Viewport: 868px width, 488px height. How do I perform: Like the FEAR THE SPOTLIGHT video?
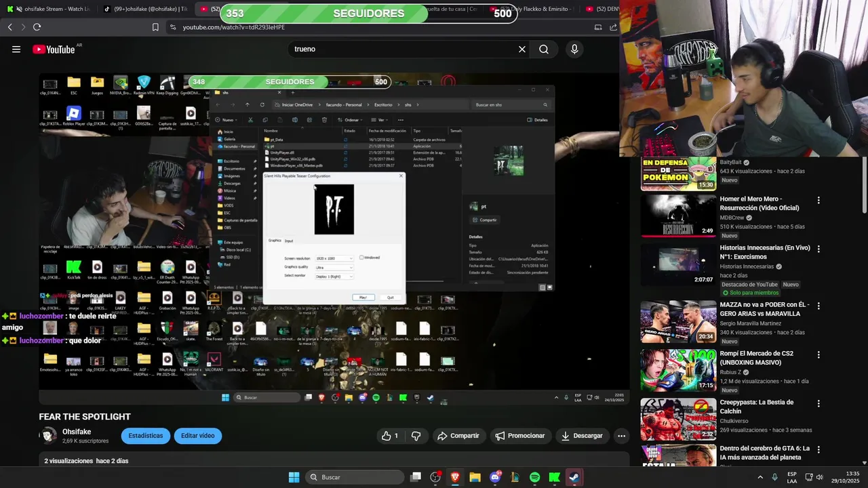point(391,436)
